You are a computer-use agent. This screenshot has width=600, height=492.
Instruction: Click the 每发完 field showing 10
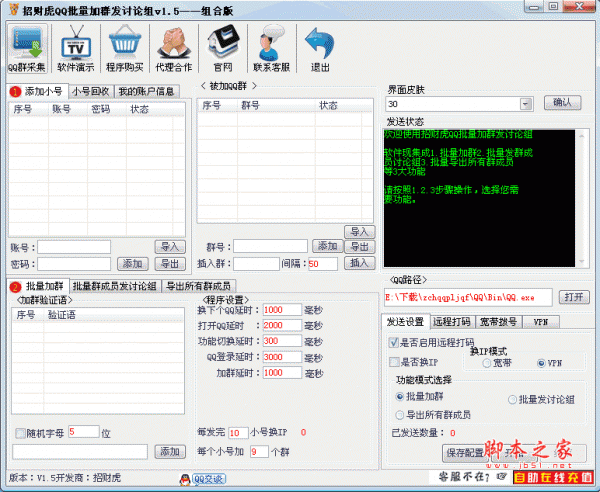(238, 433)
